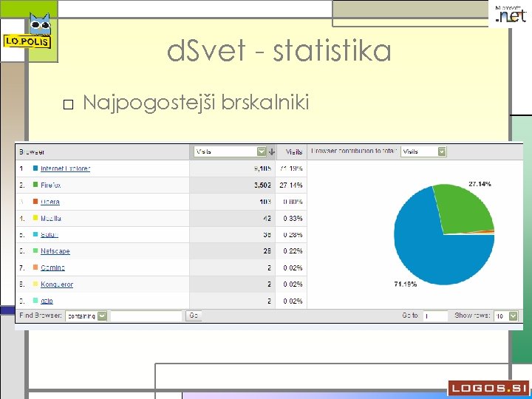Click the green Firefox color swatch
532x399 pixels.
point(35,185)
